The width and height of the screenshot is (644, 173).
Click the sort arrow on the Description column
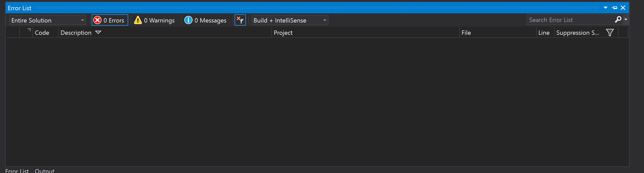click(98, 33)
